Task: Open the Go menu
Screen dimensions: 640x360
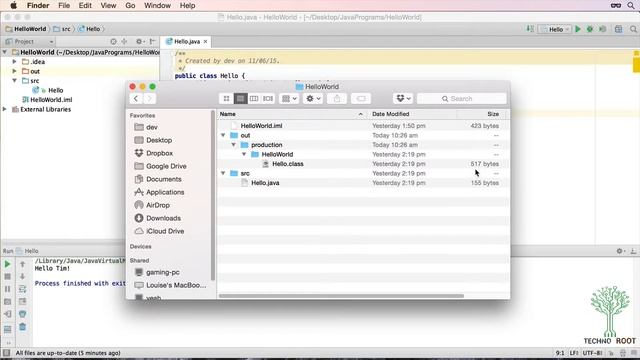Action: [130, 6]
